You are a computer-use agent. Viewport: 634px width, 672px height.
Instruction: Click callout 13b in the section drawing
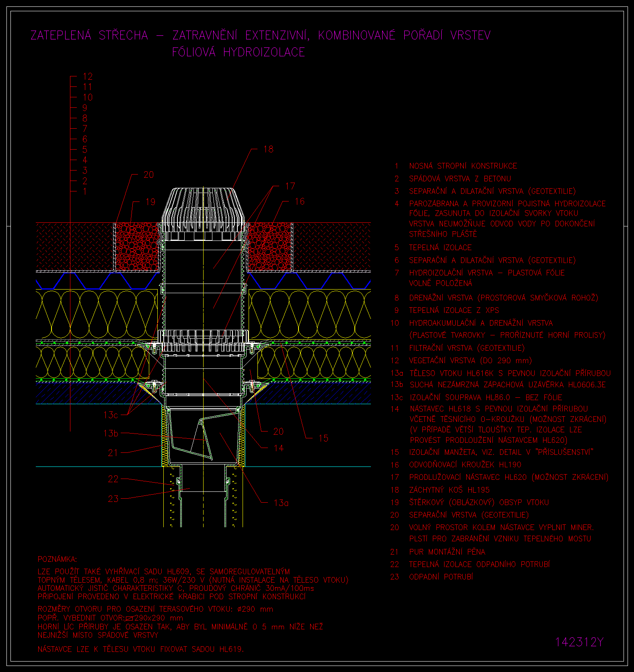111,434
